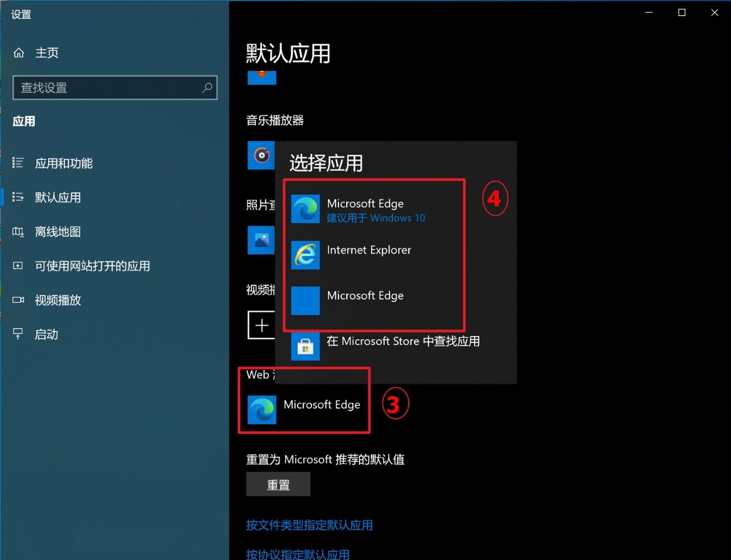731x560 pixels.
Task: Click the music player app icon
Action: click(261, 155)
